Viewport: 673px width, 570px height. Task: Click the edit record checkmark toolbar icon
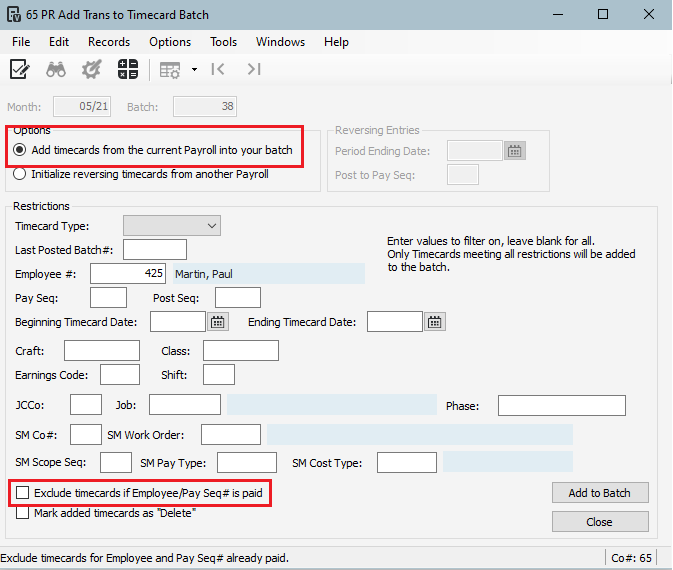[20, 69]
